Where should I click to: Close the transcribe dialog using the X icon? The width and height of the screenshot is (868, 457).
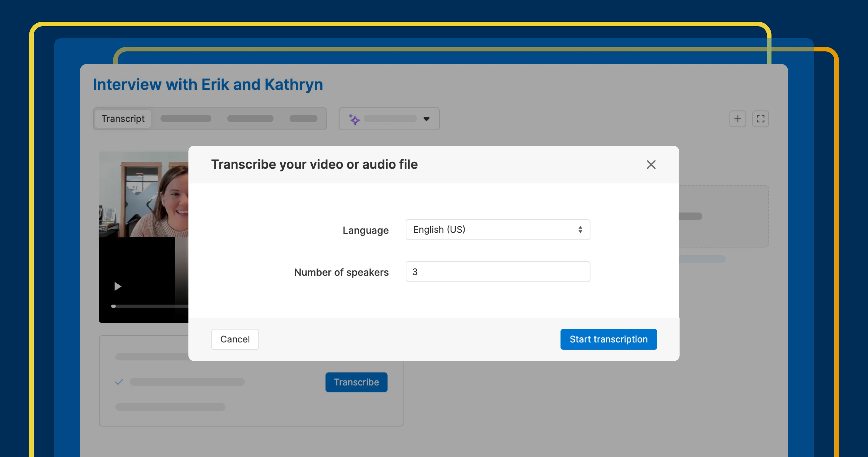point(651,165)
